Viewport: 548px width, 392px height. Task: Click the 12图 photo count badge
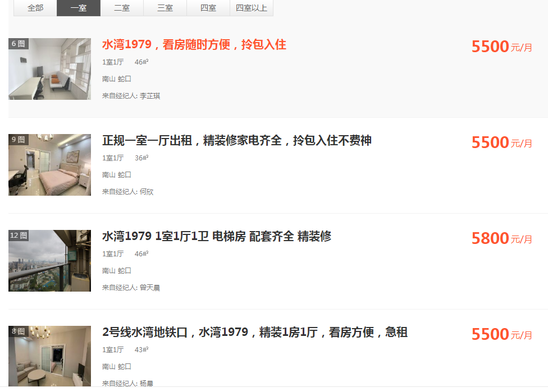pyautogui.click(x=19, y=236)
